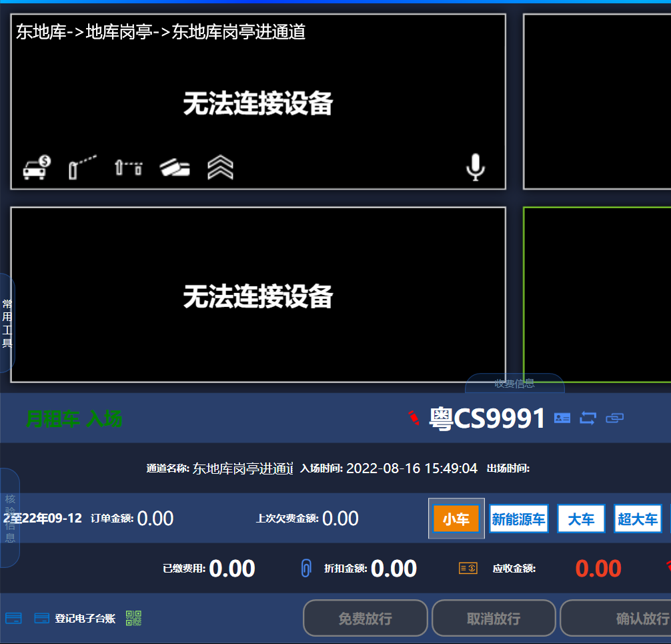Click the entry time 2022-08-16 15:49:04
Viewport: 671px width, 644px height.
[412, 468]
